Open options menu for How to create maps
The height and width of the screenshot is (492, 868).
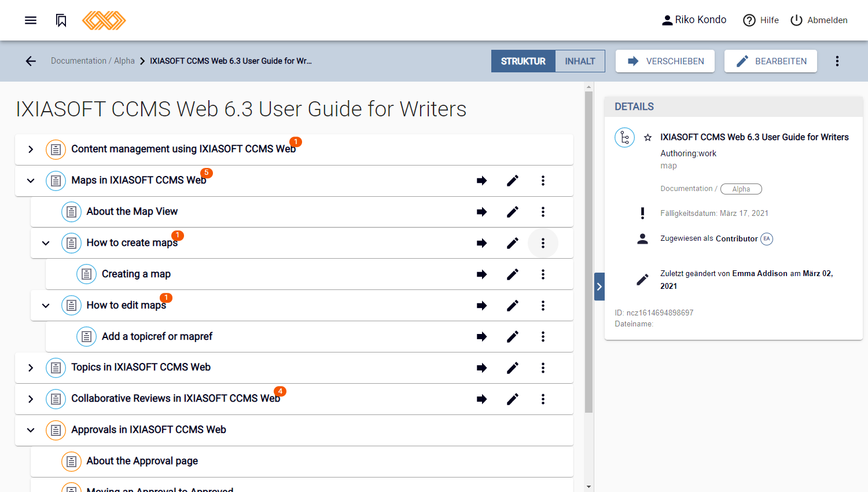543,243
